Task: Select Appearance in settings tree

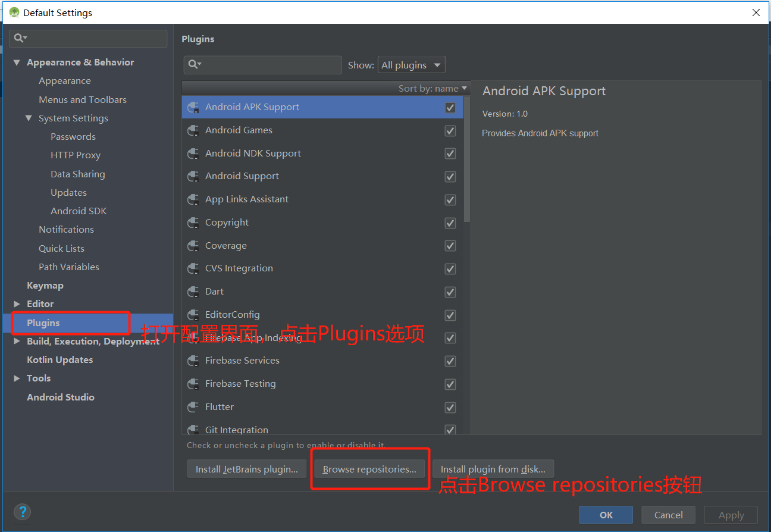Action: (x=65, y=81)
